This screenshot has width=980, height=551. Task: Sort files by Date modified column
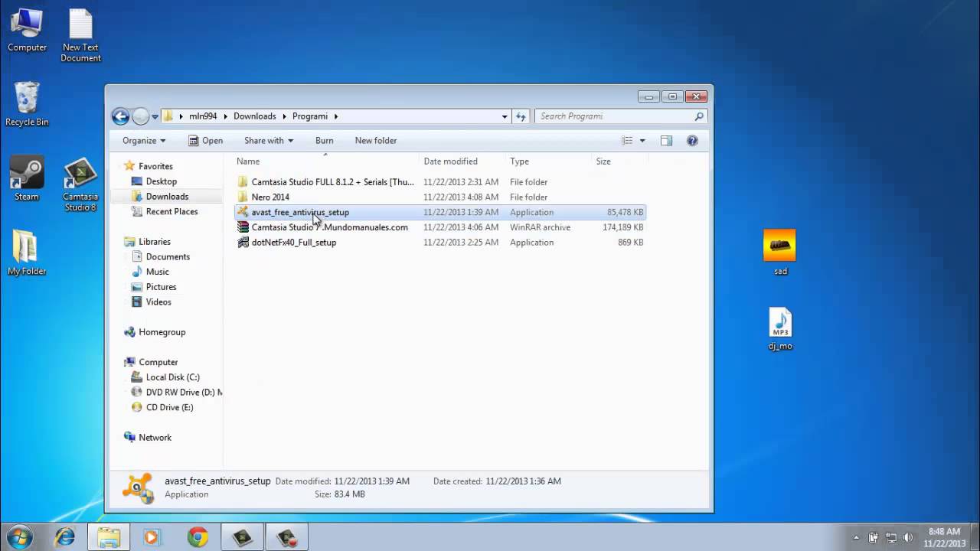pos(450,161)
